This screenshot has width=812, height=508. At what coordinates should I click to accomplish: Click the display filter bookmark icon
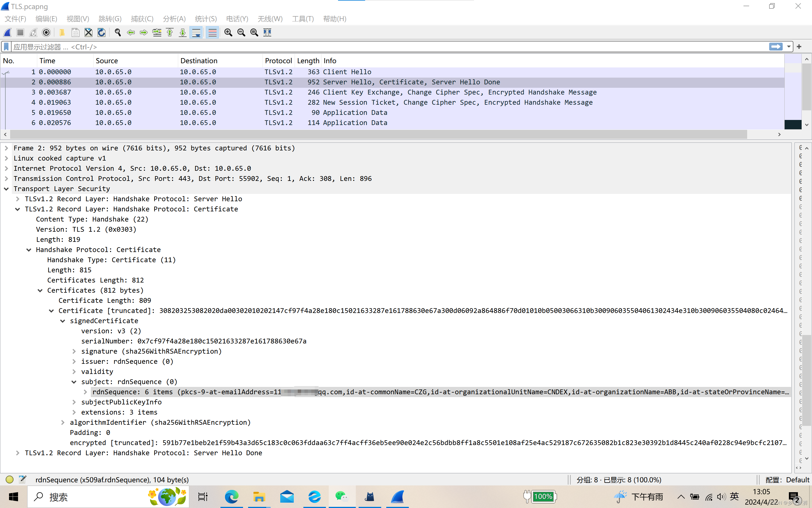[6, 47]
